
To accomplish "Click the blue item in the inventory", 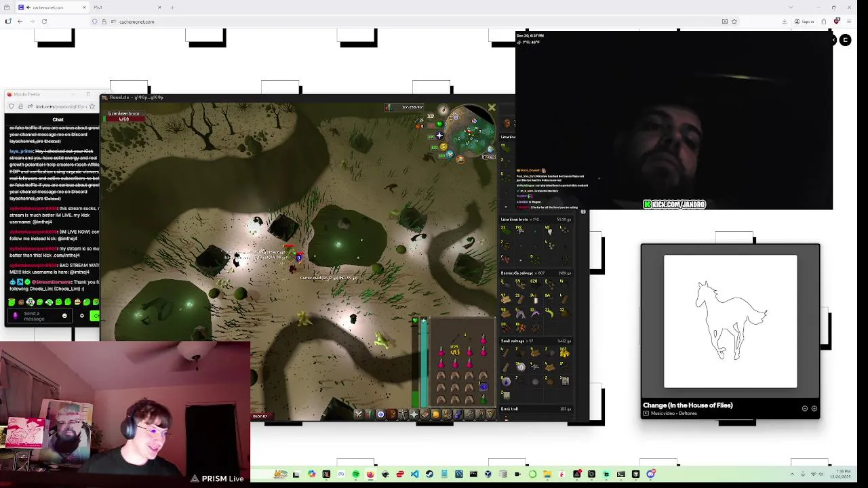I will click(x=483, y=387).
